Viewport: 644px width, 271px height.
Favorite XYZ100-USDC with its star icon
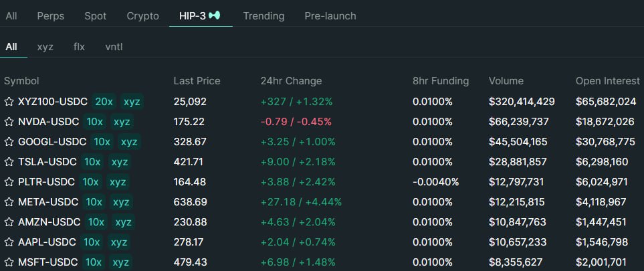(9, 102)
